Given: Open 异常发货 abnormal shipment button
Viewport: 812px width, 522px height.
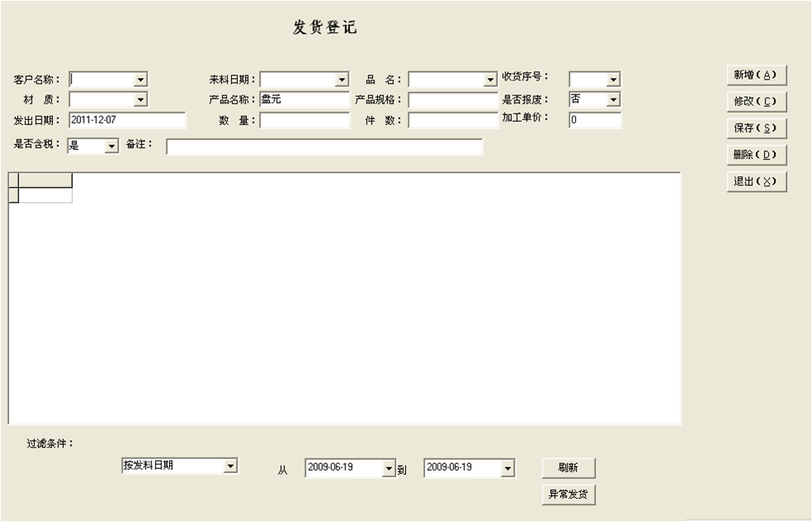Looking at the screenshot, I should pos(568,495).
